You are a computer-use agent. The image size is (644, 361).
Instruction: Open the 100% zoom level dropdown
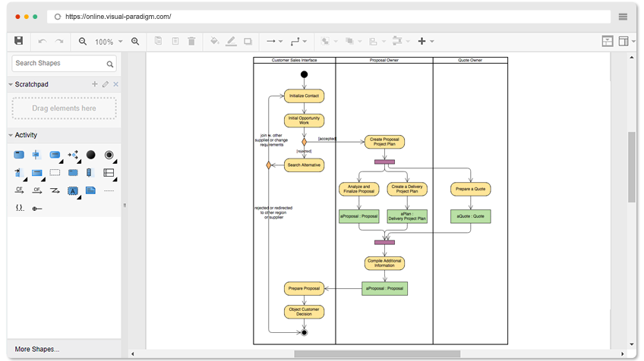[109, 42]
